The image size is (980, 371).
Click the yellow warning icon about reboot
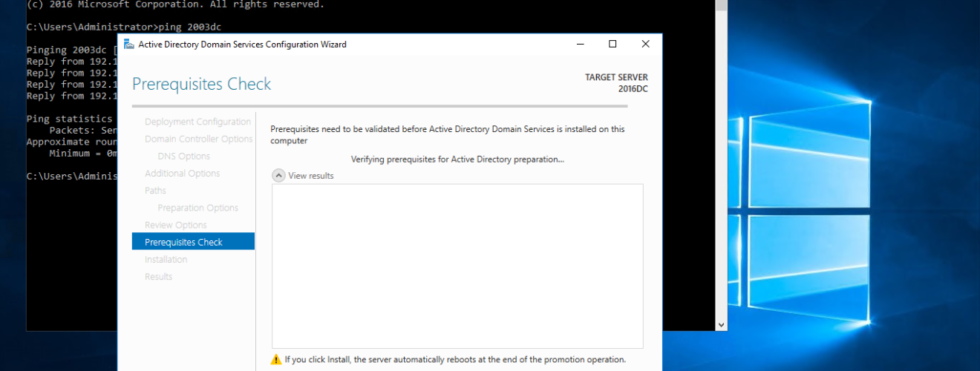tap(276, 360)
